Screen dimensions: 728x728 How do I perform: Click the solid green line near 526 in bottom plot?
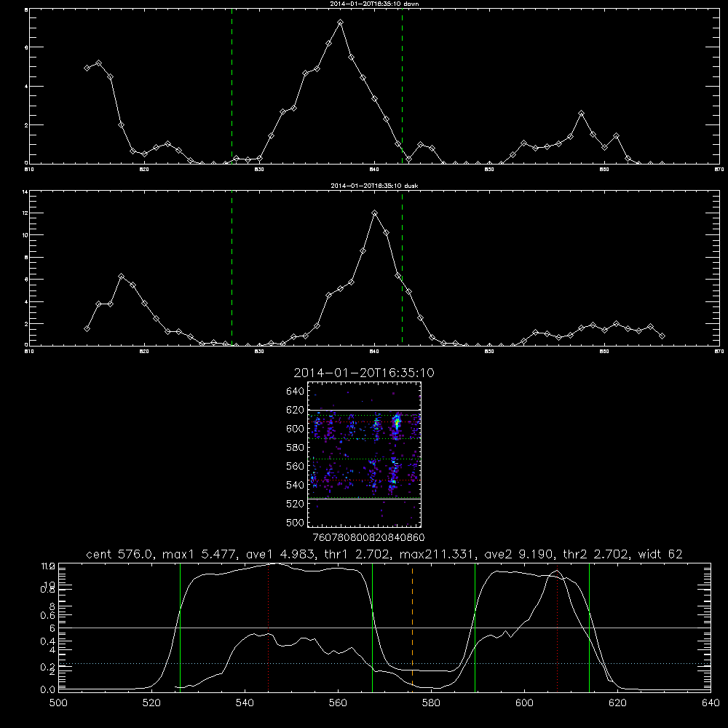[x=180, y=627]
